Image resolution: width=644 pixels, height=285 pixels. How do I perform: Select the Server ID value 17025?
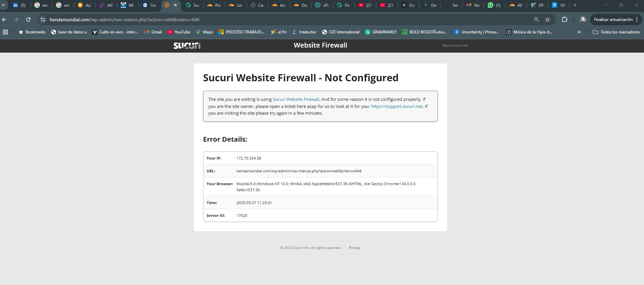click(242, 216)
